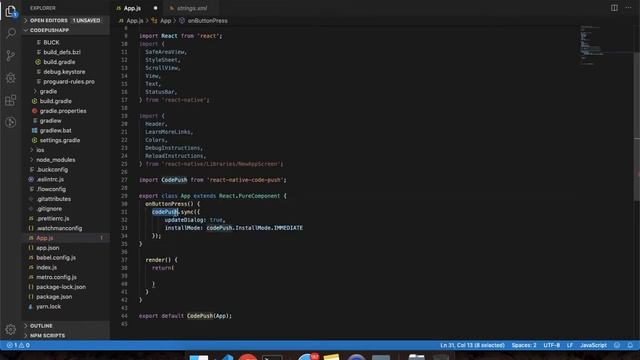The width and height of the screenshot is (640, 360).
Task: Open the .prettierrc.js file
Action: point(53,219)
